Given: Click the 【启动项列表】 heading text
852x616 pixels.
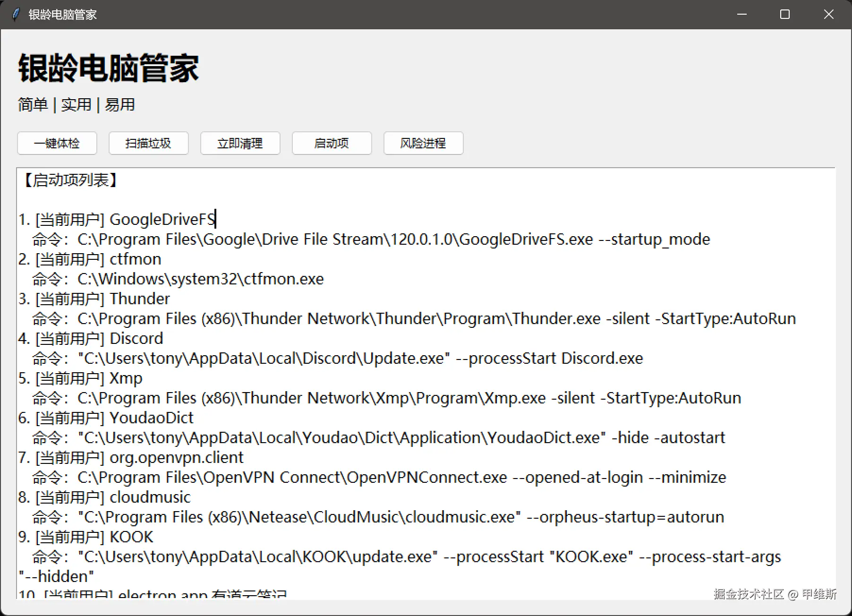Looking at the screenshot, I should pos(71,180).
